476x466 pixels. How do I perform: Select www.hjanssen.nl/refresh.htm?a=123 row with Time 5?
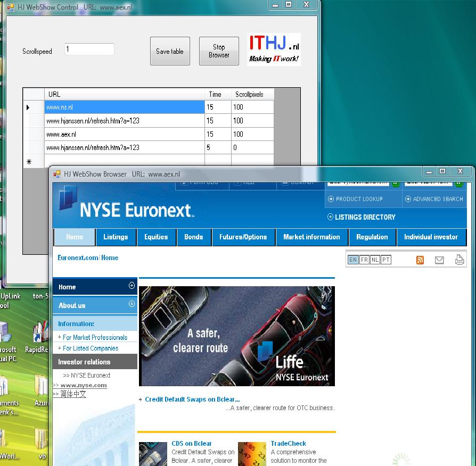pos(125,147)
